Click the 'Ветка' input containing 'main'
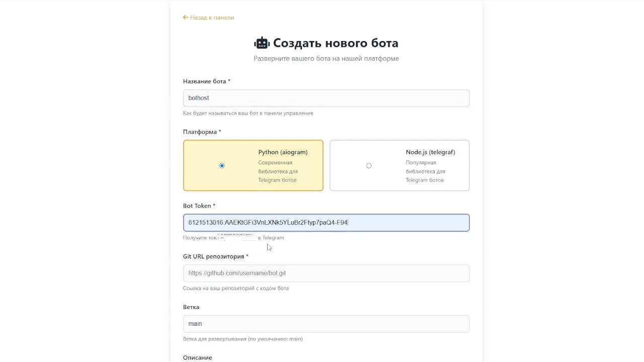The height and width of the screenshot is (362, 644). [326, 323]
